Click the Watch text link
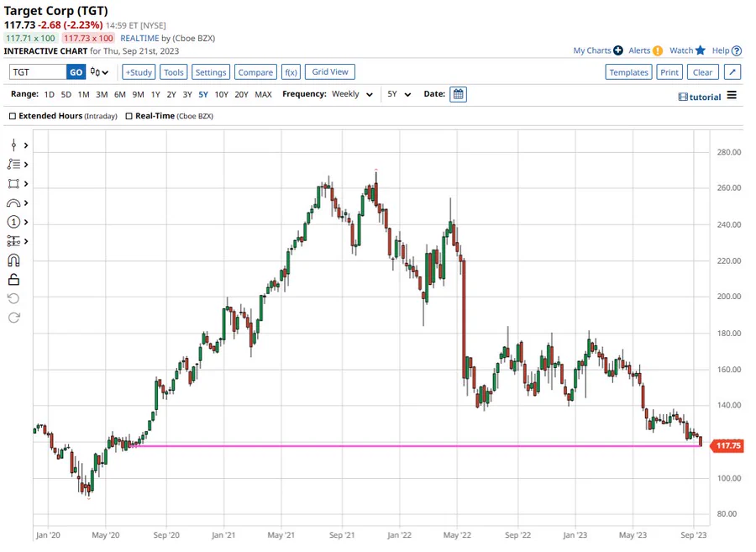 pos(681,50)
